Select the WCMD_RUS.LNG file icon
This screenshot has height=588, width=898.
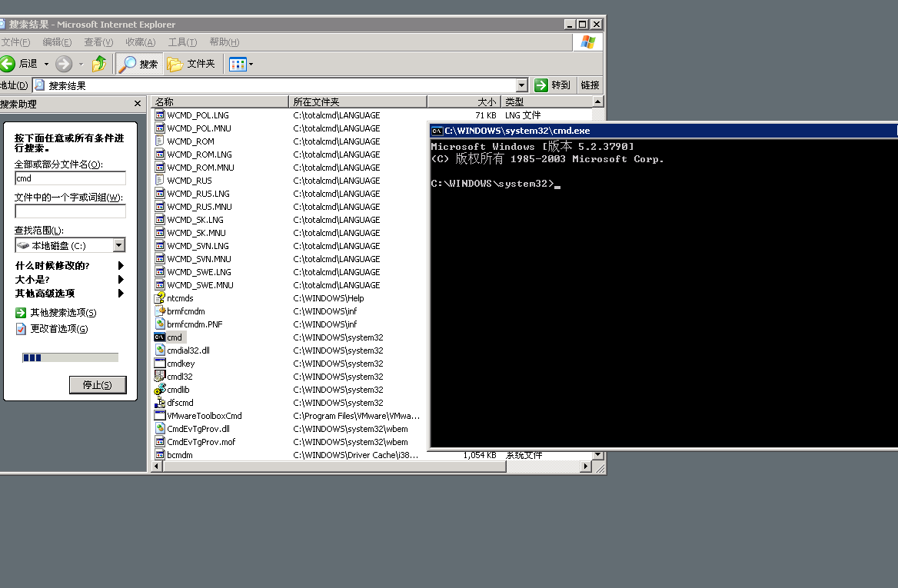point(160,194)
